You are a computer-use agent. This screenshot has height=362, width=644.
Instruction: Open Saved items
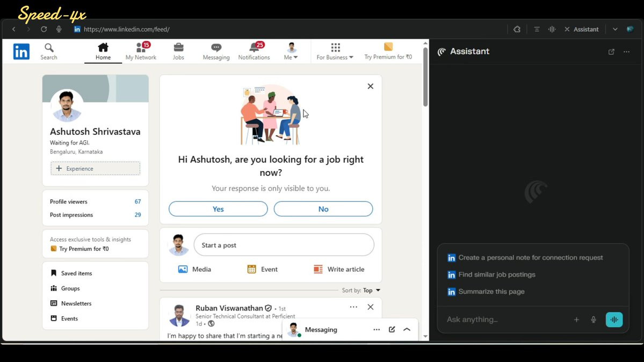(x=71, y=273)
